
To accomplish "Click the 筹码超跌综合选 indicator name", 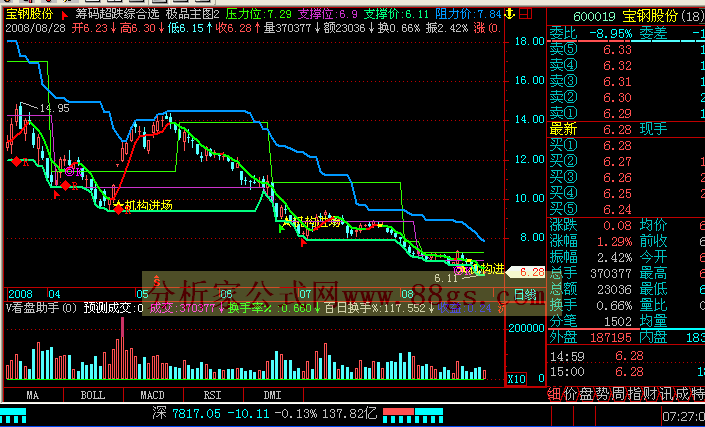I will (117, 14).
